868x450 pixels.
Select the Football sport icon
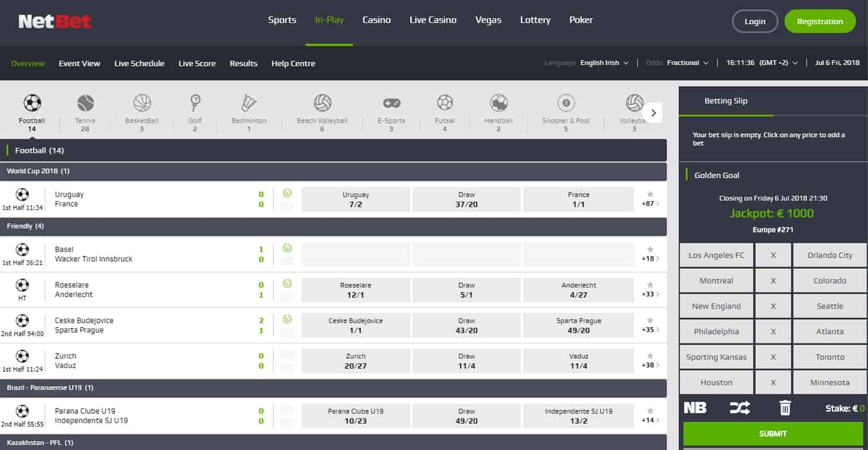pos(32,102)
